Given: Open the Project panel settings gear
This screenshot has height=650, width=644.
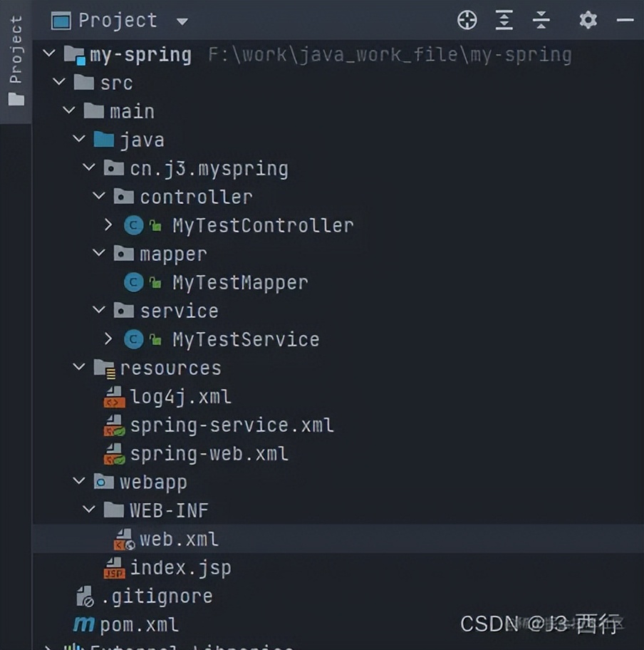Looking at the screenshot, I should tap(588, 20).
